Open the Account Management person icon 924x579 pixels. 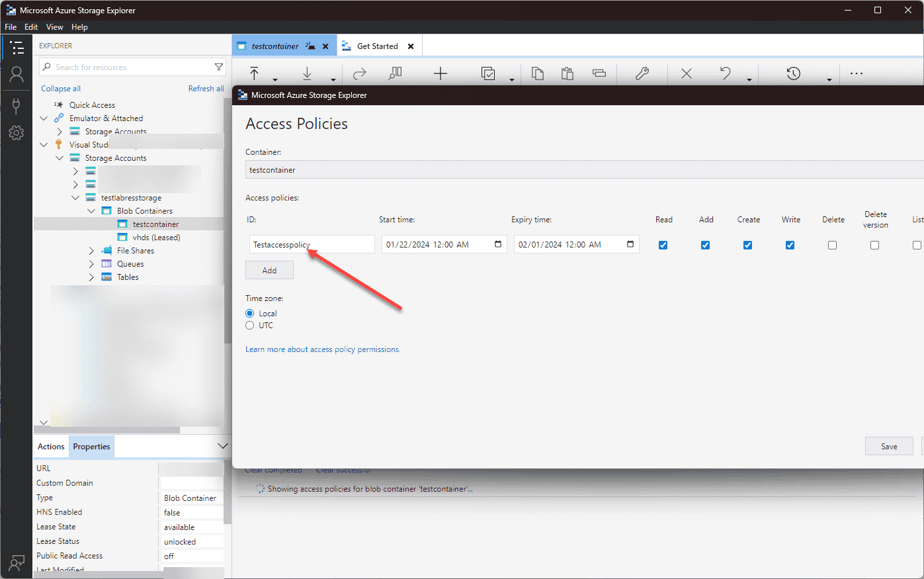17,74
